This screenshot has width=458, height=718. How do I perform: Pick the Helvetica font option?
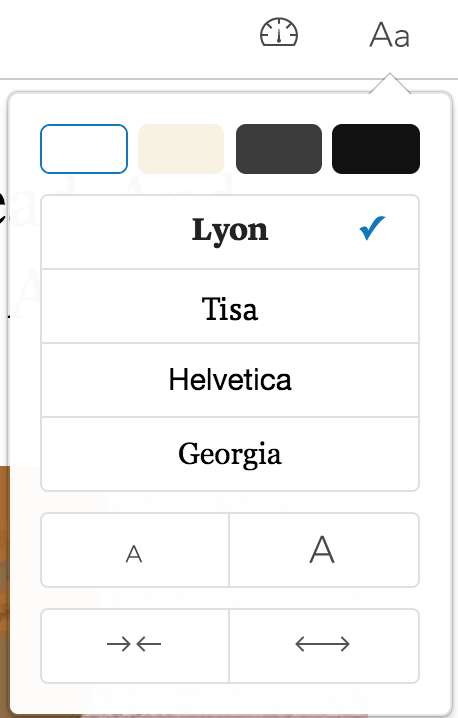point(230,380)
